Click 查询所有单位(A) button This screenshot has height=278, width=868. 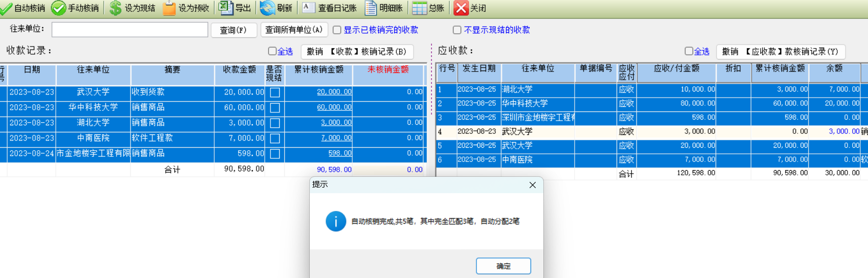pos(293,30)
